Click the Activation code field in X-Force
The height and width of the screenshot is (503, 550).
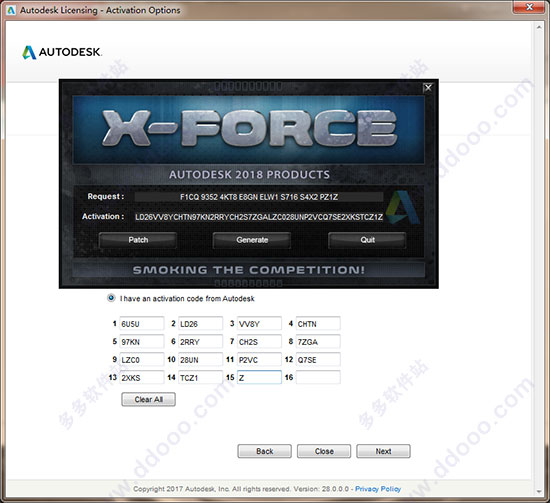click(259, 217)
